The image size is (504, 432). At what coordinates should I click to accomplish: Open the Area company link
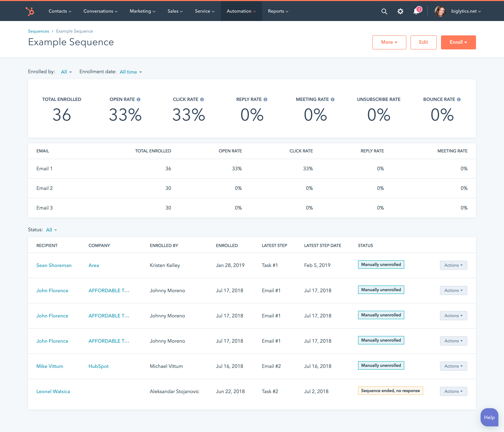[94, 265]
